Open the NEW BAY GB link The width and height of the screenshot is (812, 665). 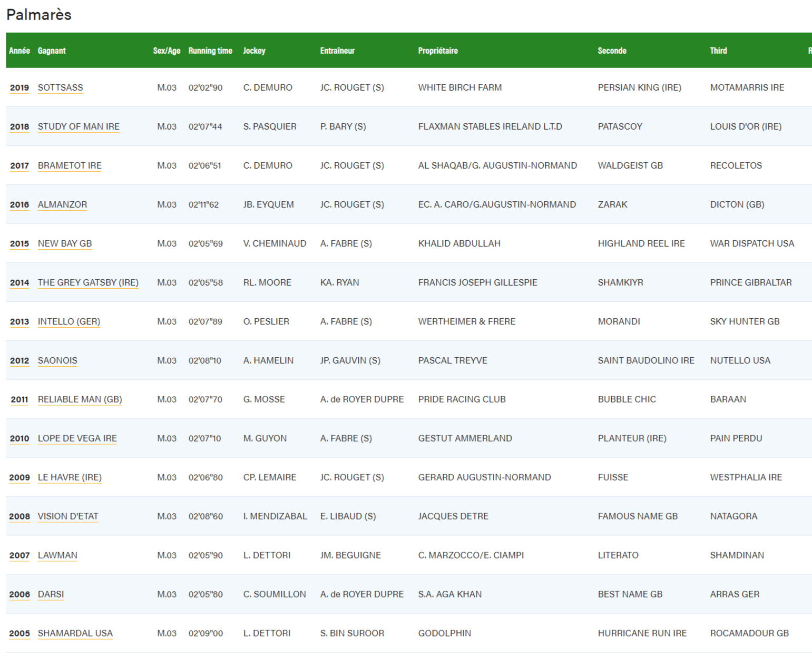[x=65, y=243]
